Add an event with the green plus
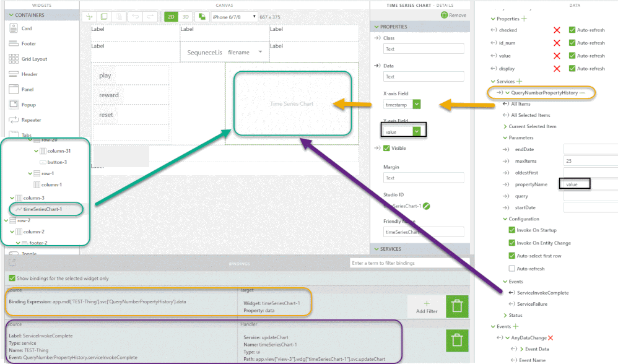This screenshot has width=618, height=364. pyautogui.click(x=516, y=326)
